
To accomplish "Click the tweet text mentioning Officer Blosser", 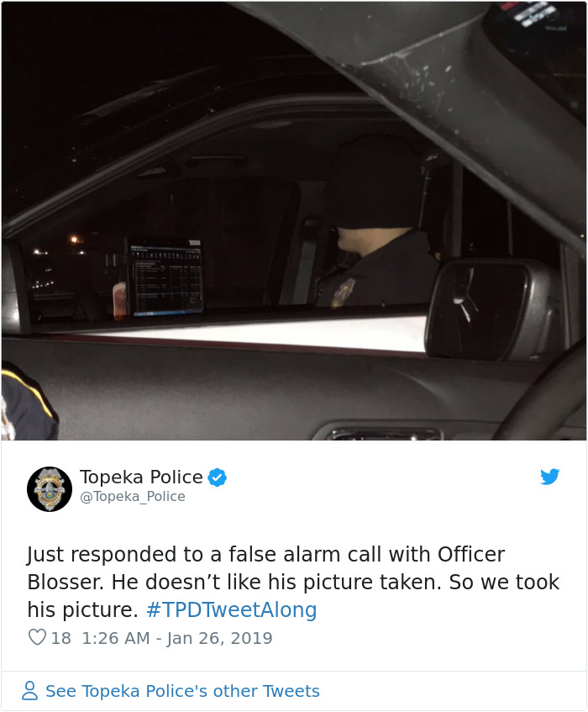I will pos(293,582).
